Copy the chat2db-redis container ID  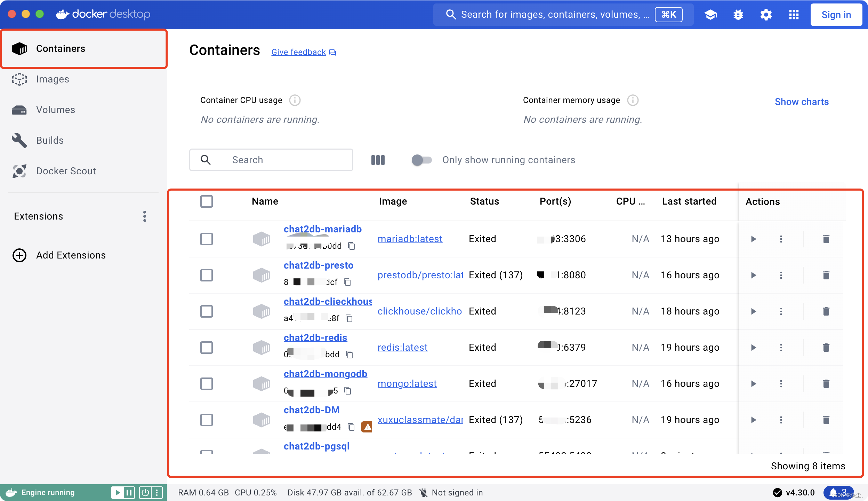[x=349, y=355]
